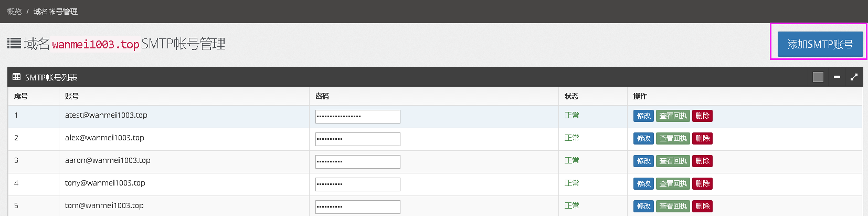Image resolution: width=868 pixels, height=216 pixels.
Task: Click 修改 for atest@wanmei1003.top
Action: pos(643,116)
